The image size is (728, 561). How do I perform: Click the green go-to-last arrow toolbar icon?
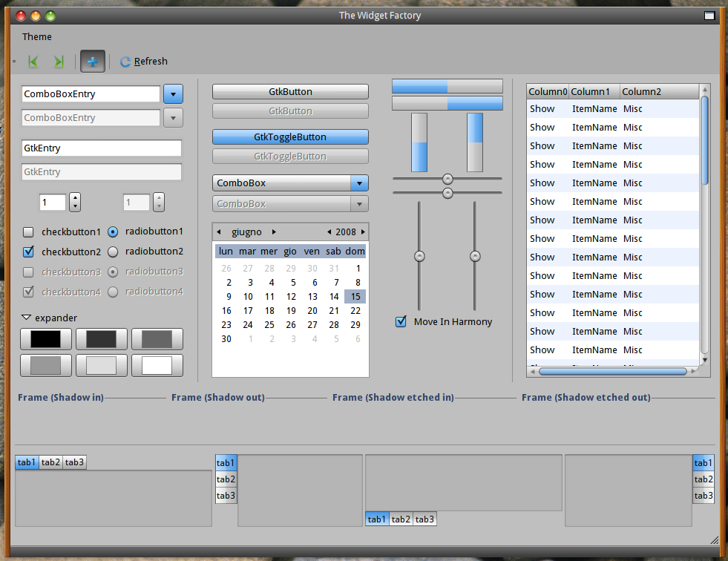(x=59, y=62)
